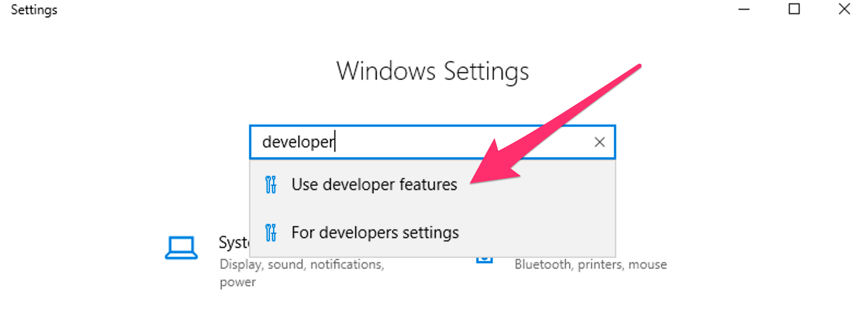This screenshot has height=331, width=868.
Task: Clear the search box with the X icon
Action: coord(599,142)
